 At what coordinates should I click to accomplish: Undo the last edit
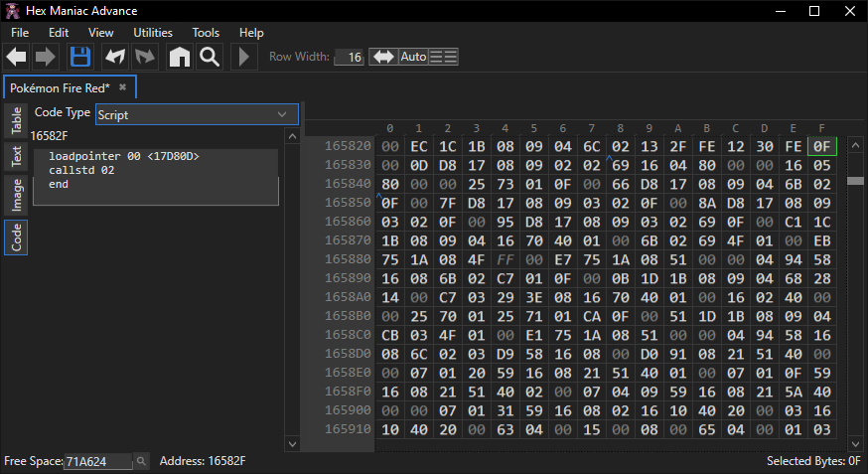click(x=115, y=57)
